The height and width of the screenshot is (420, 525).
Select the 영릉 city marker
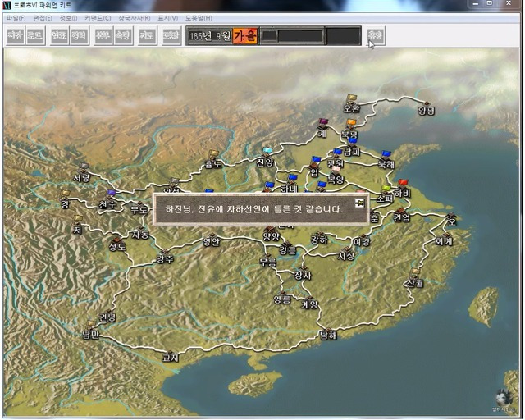click(282, 298)
